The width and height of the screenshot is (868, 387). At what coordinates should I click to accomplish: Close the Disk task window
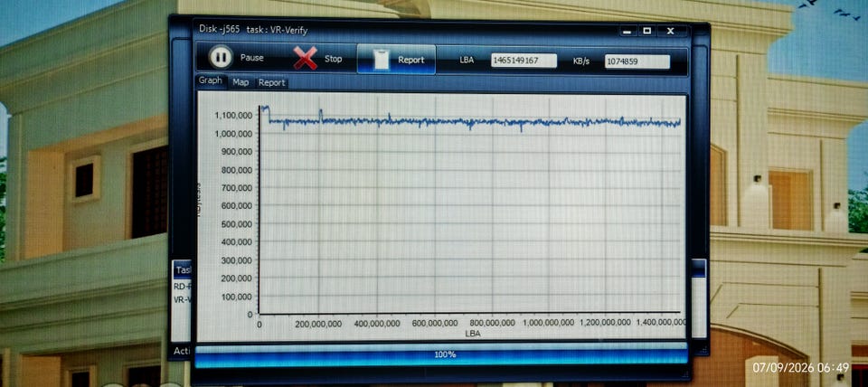[x=670, y=31]
